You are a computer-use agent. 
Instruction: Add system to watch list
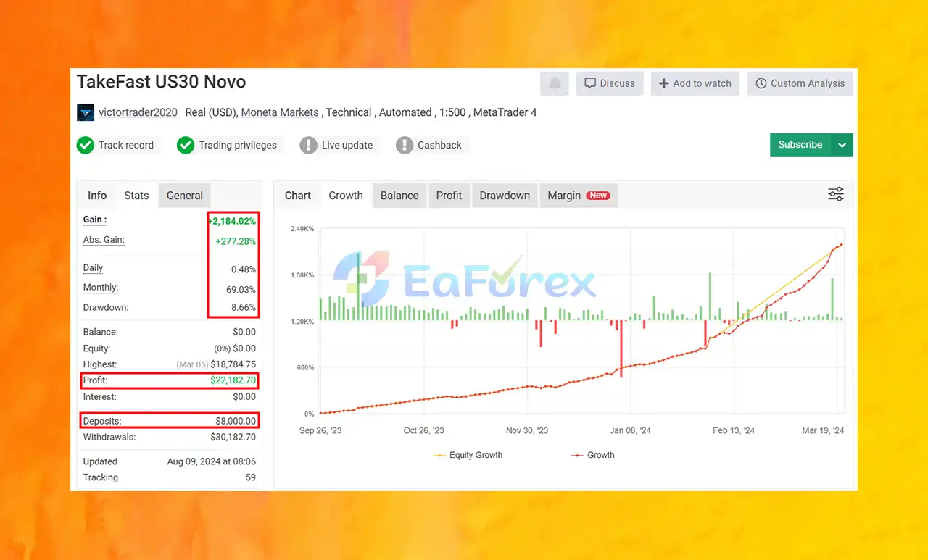coord(695,83)
